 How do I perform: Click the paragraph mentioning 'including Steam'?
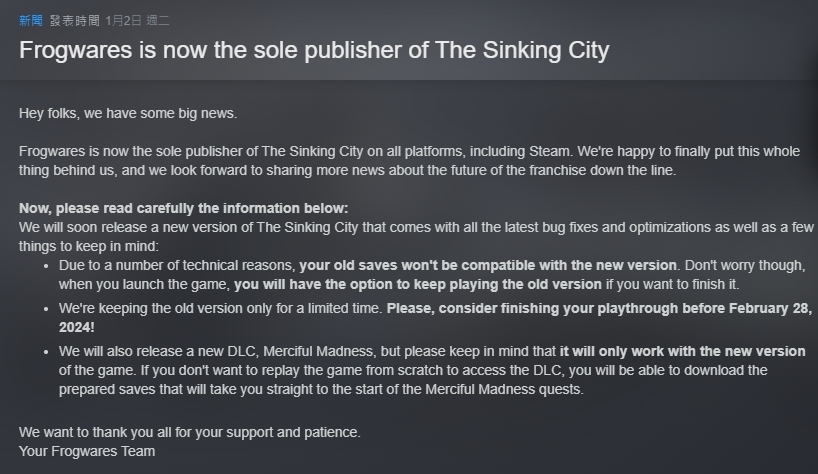(x=410, y=161)
